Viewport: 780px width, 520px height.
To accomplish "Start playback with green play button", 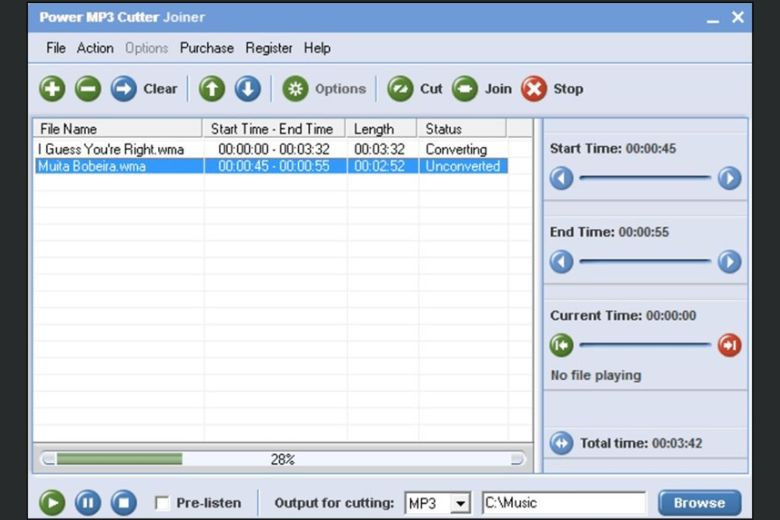I will click(52, 503).
